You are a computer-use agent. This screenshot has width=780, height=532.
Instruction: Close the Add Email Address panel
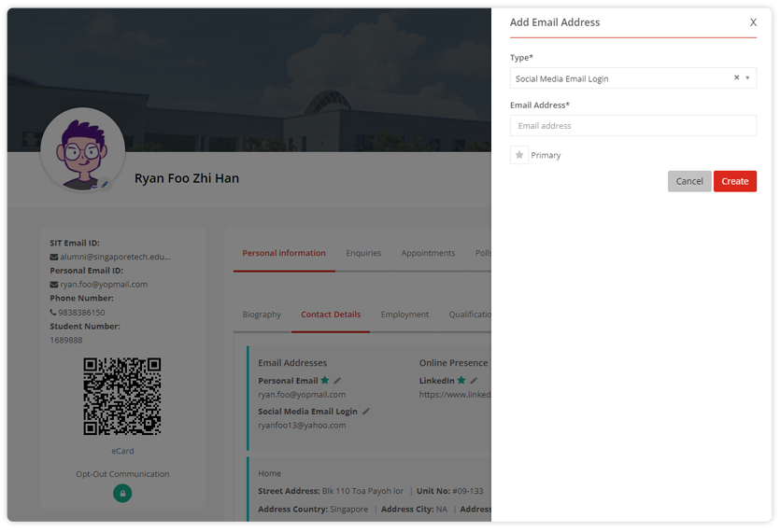(753, 22)
